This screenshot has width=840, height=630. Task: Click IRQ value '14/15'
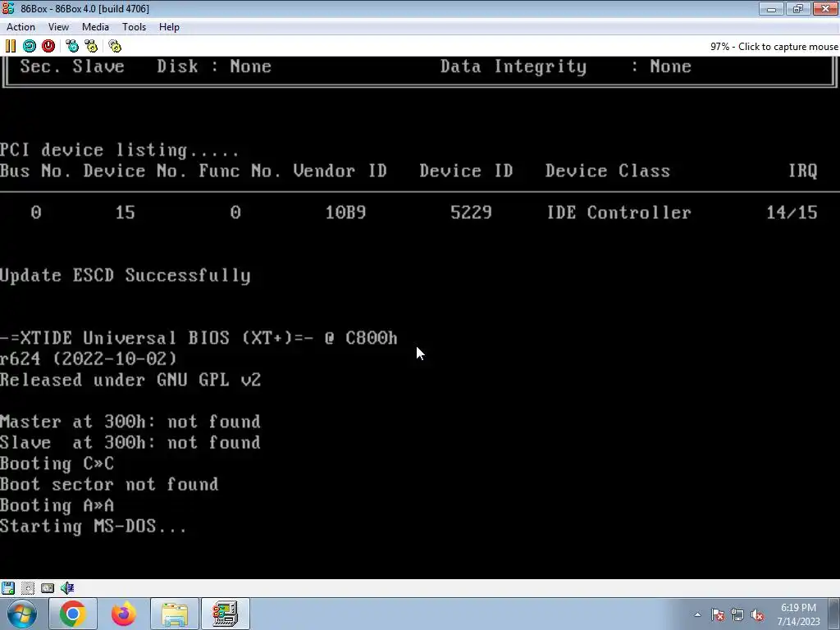point(792,212)
